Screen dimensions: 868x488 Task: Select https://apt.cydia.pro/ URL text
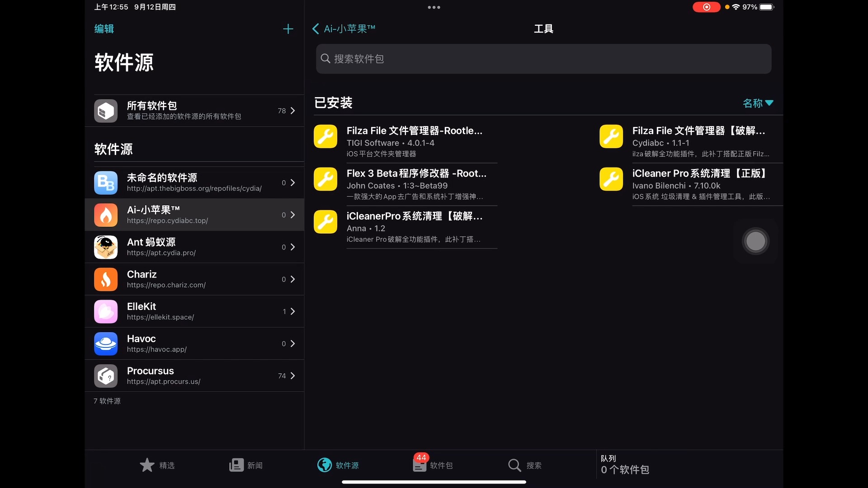161,253
